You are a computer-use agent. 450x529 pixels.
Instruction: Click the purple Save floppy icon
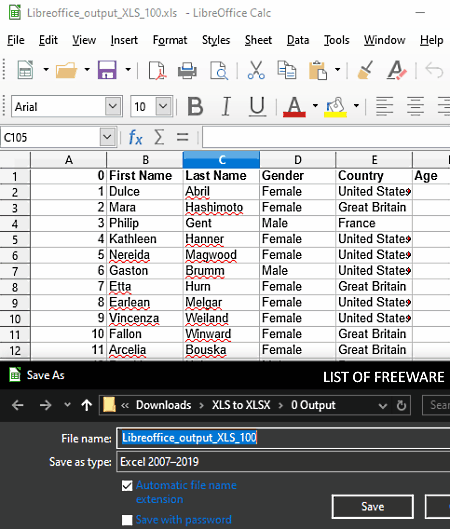107,70
